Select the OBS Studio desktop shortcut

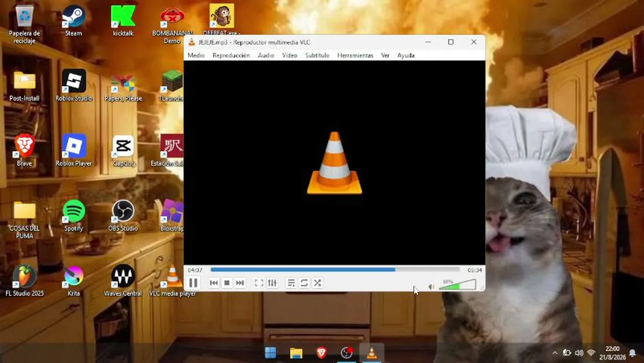click(123, 216)
